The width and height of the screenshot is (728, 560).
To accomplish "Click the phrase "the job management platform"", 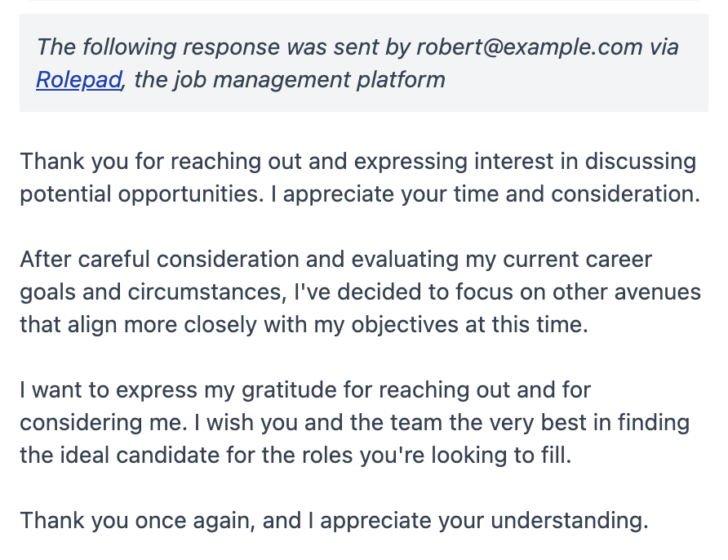I will [290, 80].
